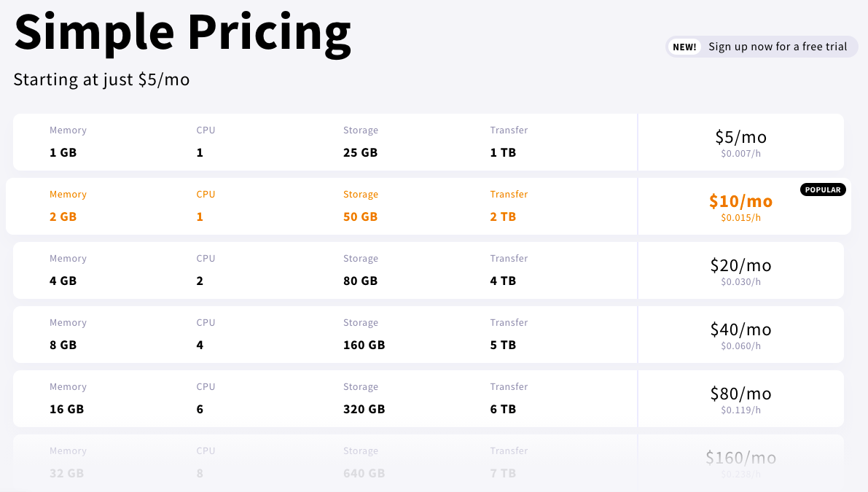
Task: Select the $5/mo pricing plan
Action: pyautogui.click(x=740, y=137)
